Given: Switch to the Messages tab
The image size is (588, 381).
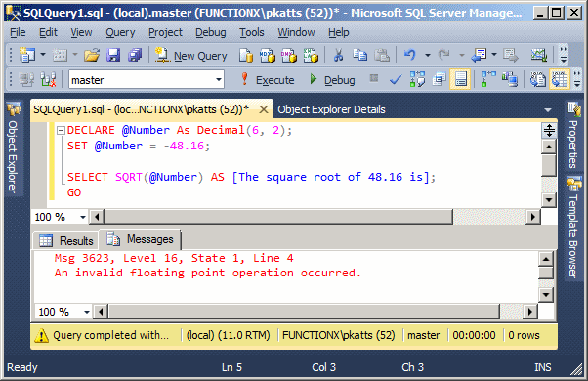Looking at the screenshot, I should 140,239.
